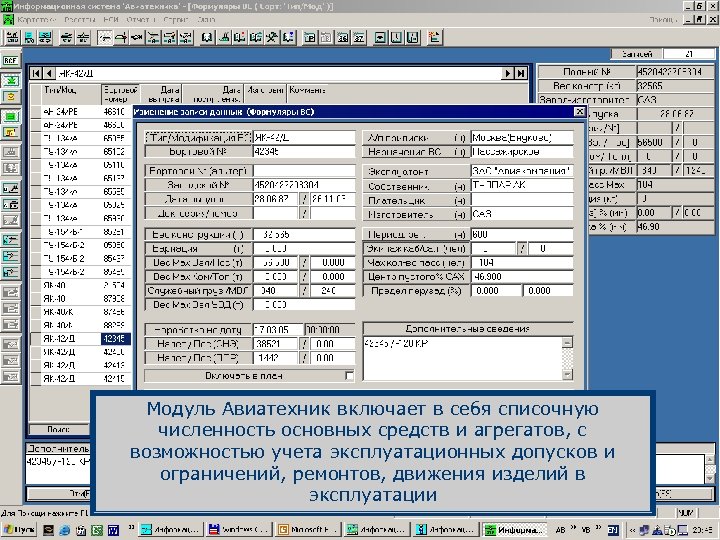Jump to first record with |◀ button
720x540 pixels.
tap(36, 73)
